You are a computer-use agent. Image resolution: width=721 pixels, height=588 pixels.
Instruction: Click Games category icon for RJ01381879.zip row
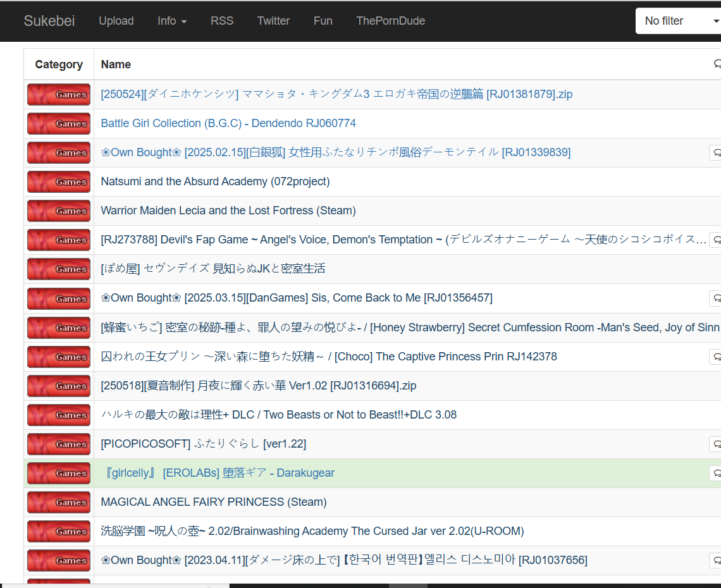(59, 94)
